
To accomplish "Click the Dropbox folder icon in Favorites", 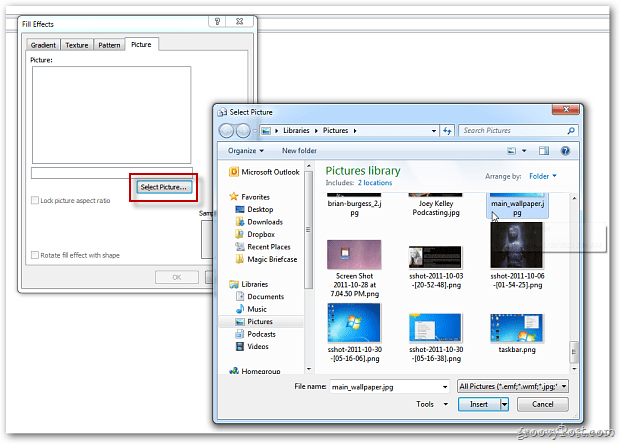I will 239,234.
